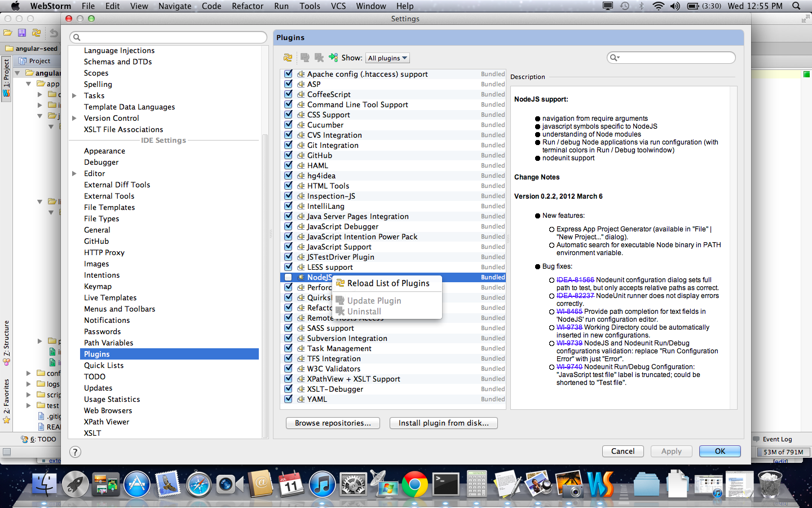The image size is (812, 508).
Task: Click the Apply button in Settings
Action: pyautogui.click(x=672, y=451)
